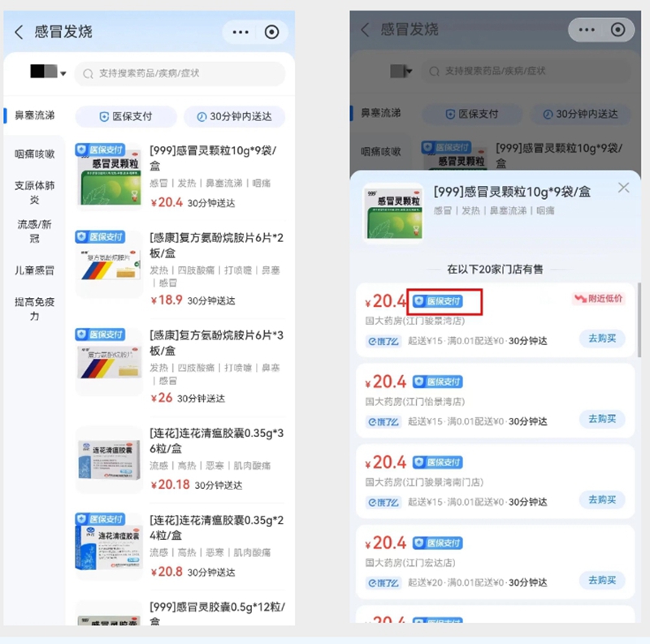The width and height of the screenshot is (650, 644).
Task: Tap 去购买 for 国大药房(江门骏景湾店)
Action: pyautogui.click(x=602, y=339)
